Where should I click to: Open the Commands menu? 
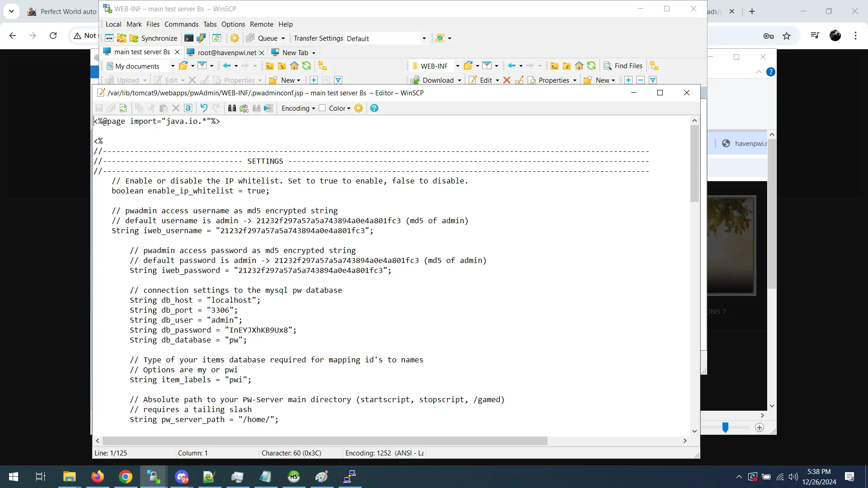181,24
